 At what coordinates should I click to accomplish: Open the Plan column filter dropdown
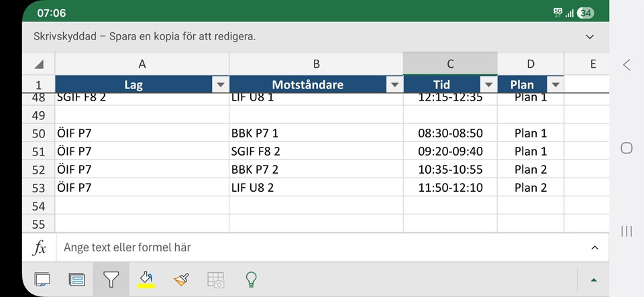[x=555, y=84]
